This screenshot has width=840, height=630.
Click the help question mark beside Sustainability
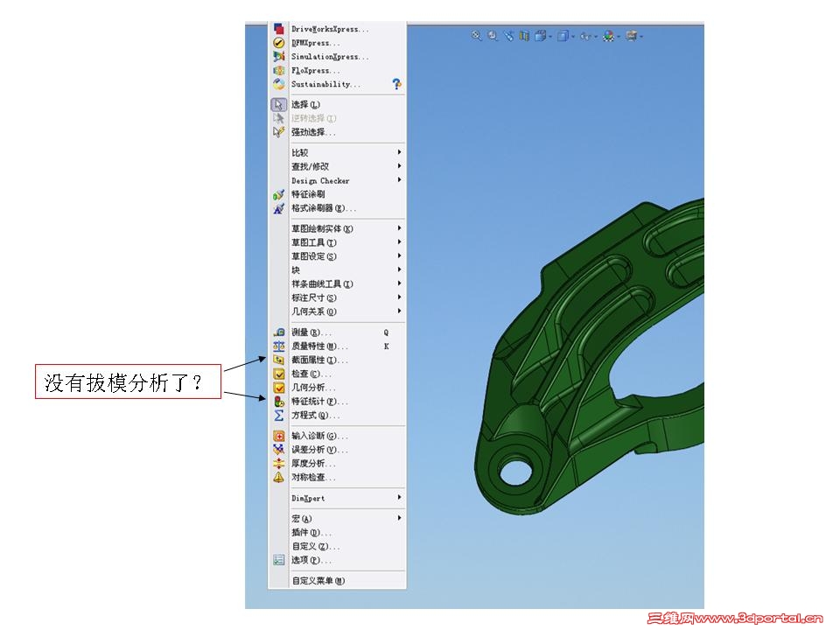point(396,84)
